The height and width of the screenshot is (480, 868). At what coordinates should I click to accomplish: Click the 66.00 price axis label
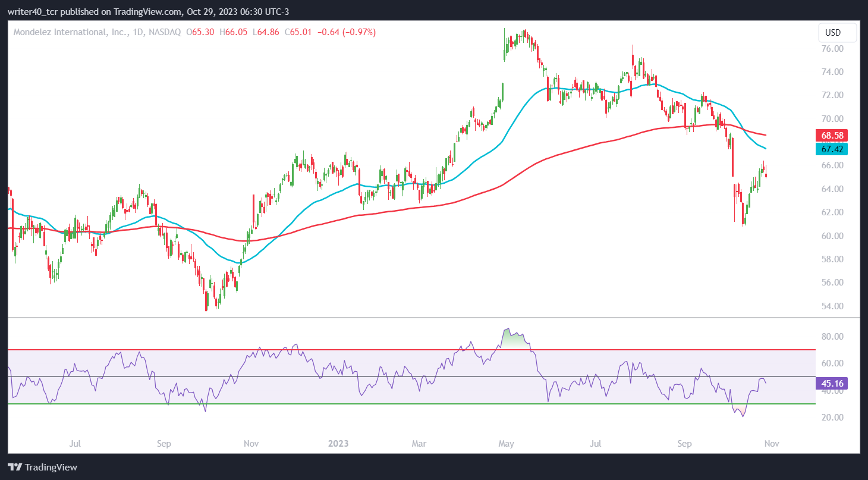pyautogui.click(x=832, y=165)
